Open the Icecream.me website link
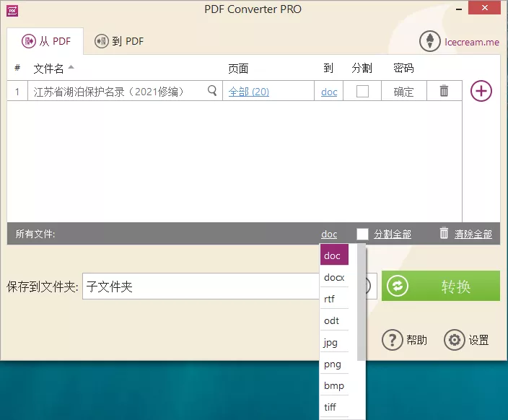The image size is (508, 420). pos(471,42)
